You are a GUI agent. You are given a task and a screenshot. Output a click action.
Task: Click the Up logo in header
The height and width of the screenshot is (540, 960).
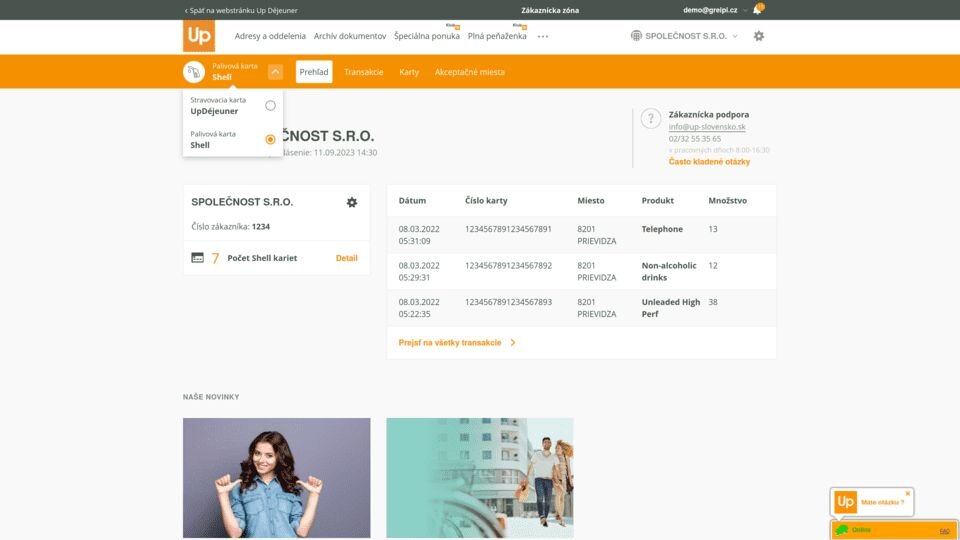pyautogui.click(x=199, y=36)
